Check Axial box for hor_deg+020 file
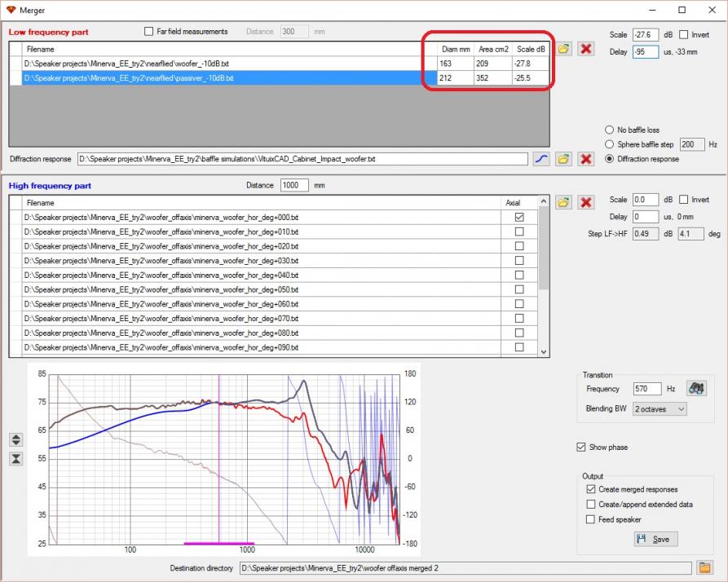Image resolution: width=728 pixels, height=582 pixels. click(519, 246)
